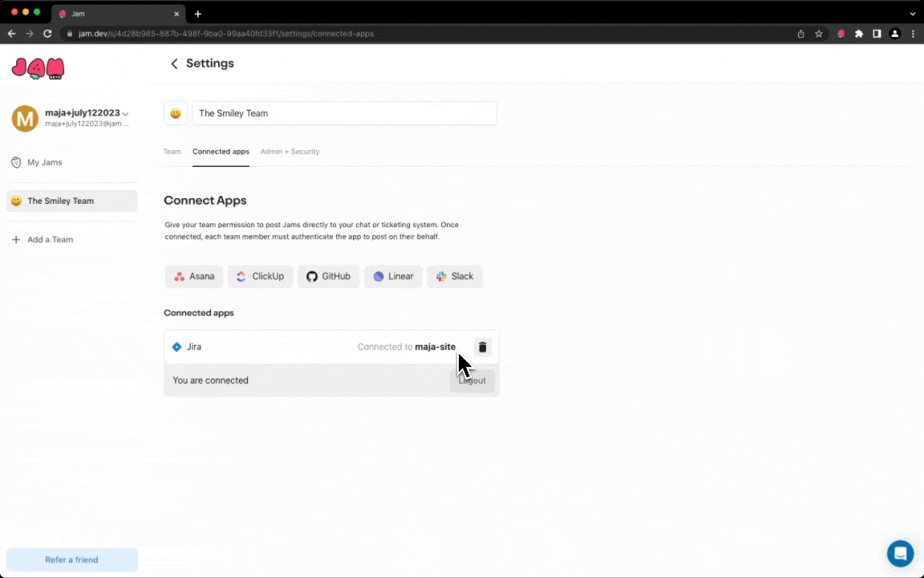This screenshot has width=924, height=578.
Task: Expand the maja+july122023 account dropdown
Action: click(x=125, y=114)
